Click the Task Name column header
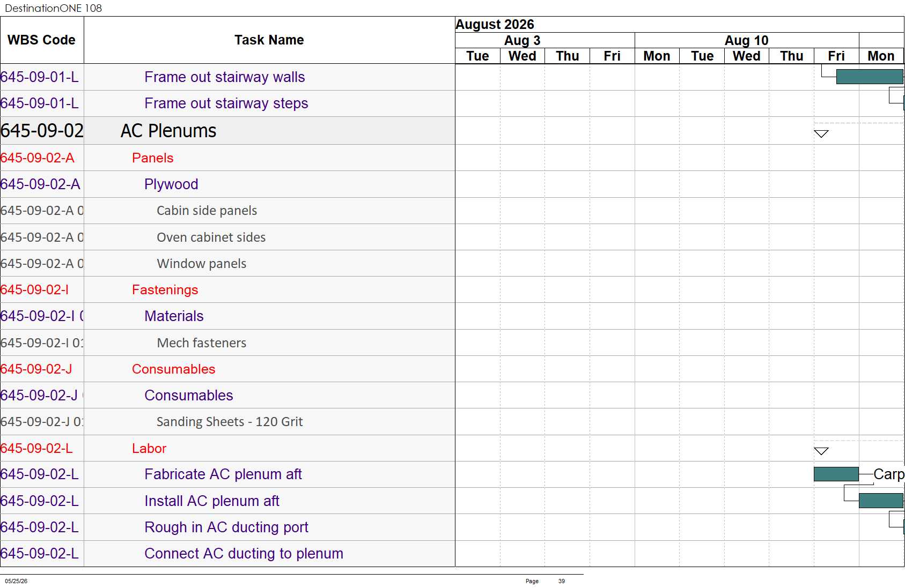905x588 pixels. (269, 40)
